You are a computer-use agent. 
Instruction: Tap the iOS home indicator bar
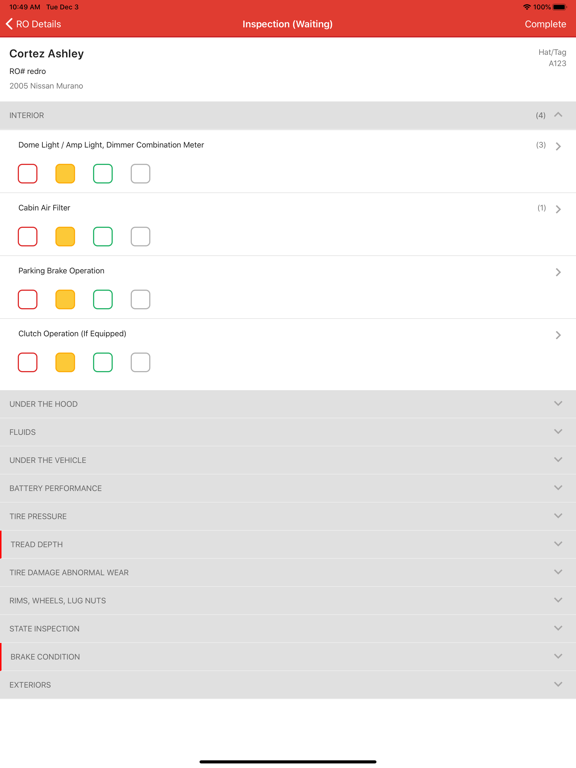(288, 762)
